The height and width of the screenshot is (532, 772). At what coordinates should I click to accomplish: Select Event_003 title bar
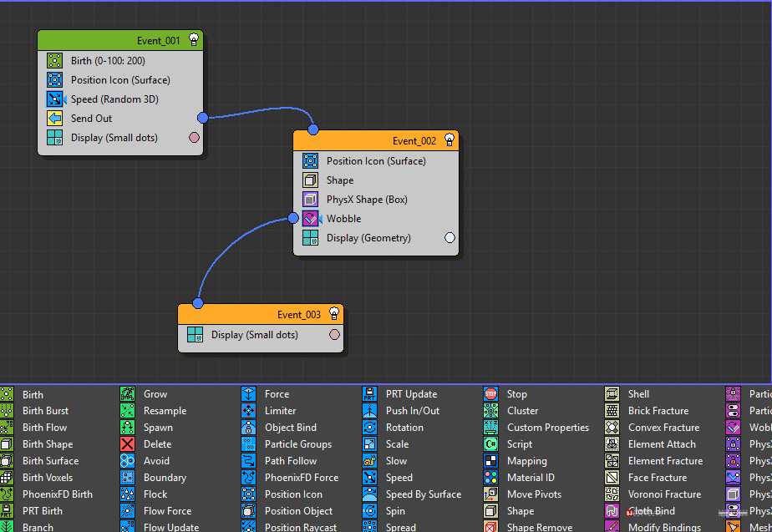tap(261, 314)
